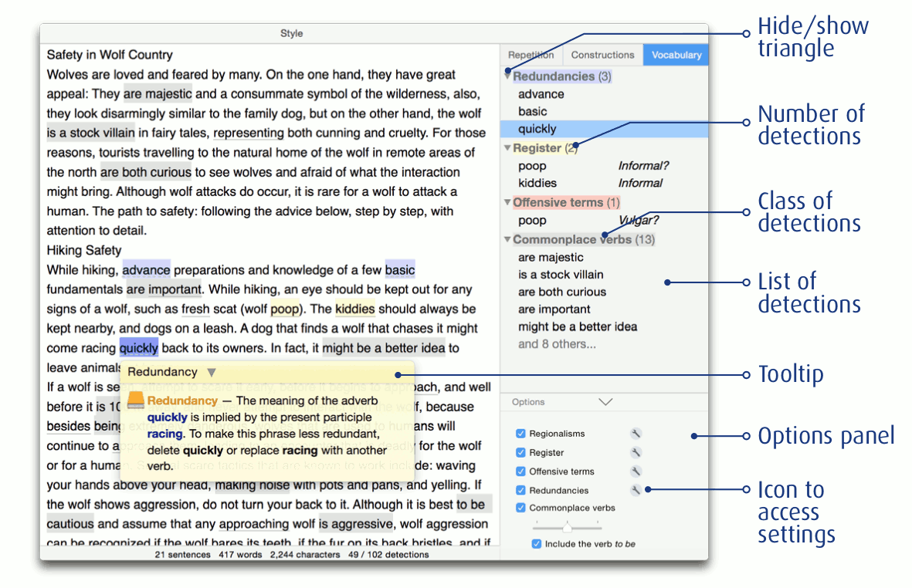The width and height of the screenshot is (912, 588).
Task: Click the 'Safety in Wolf Country' heading
Action: pyautogui.click(x=110, y=55)
